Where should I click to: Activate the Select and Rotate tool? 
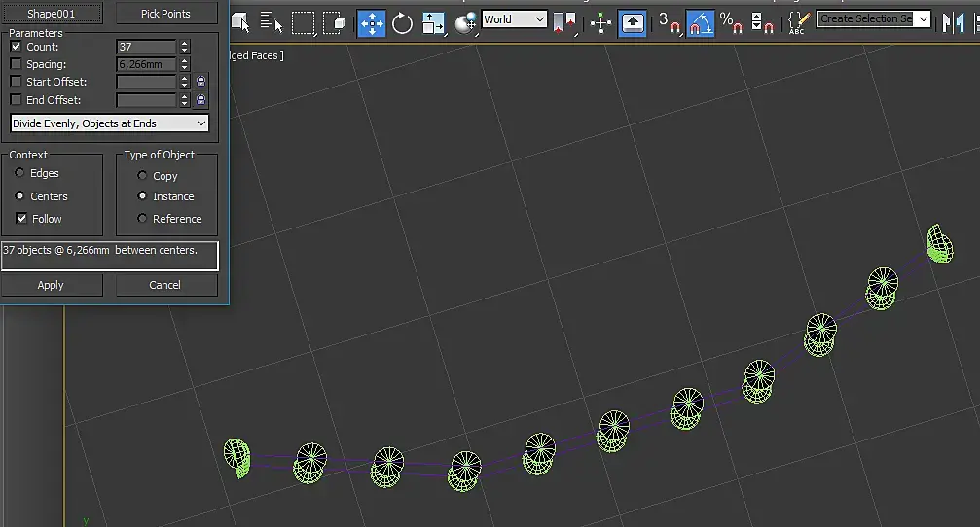click(x=402, y=23)
